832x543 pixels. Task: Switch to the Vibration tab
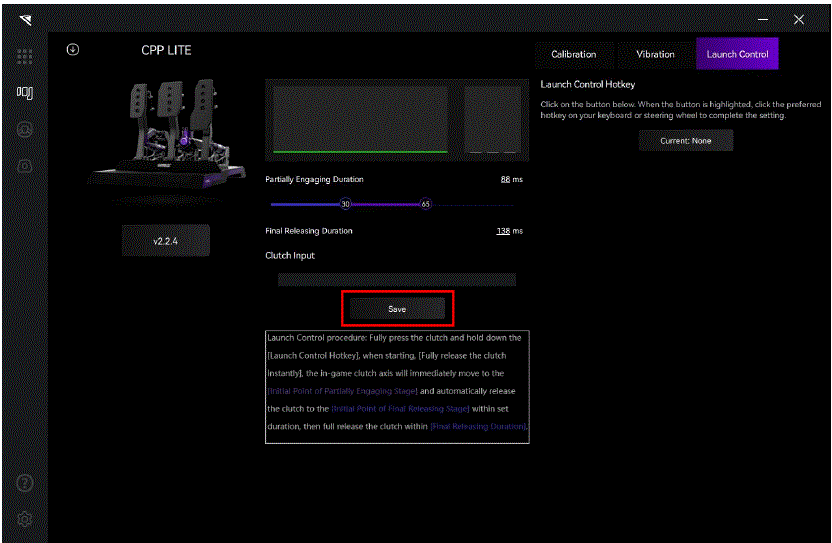pyautogui.click(x=655, y=54)
